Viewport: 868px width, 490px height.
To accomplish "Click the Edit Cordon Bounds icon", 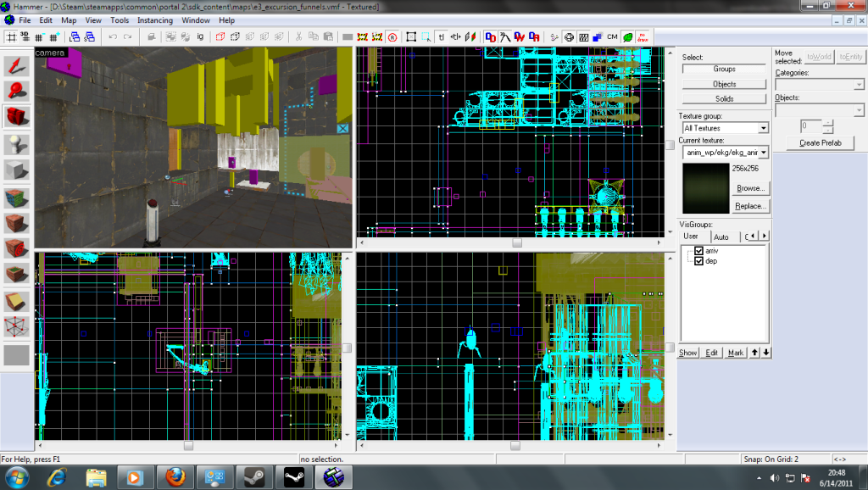I will (377, 37).
